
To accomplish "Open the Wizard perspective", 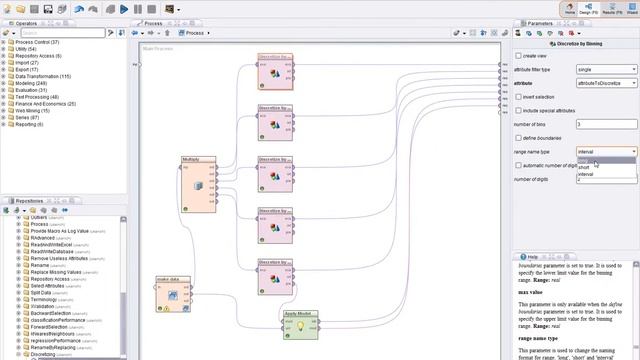I will [632, 9].
